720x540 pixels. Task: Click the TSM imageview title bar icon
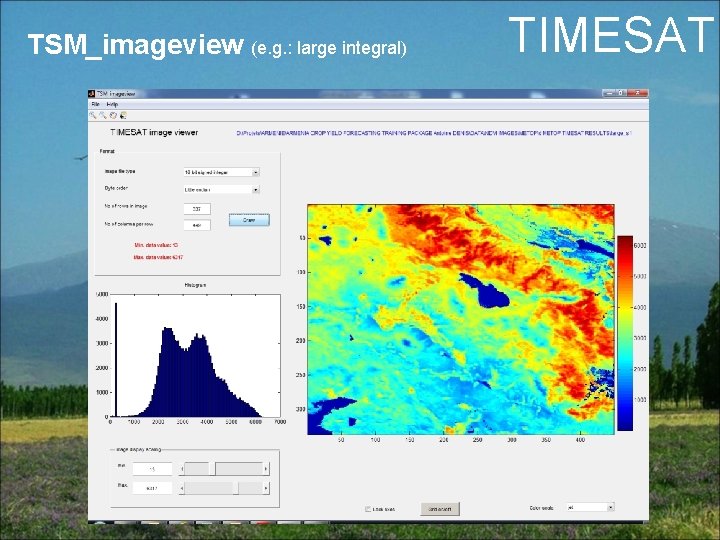click(92, 94)
